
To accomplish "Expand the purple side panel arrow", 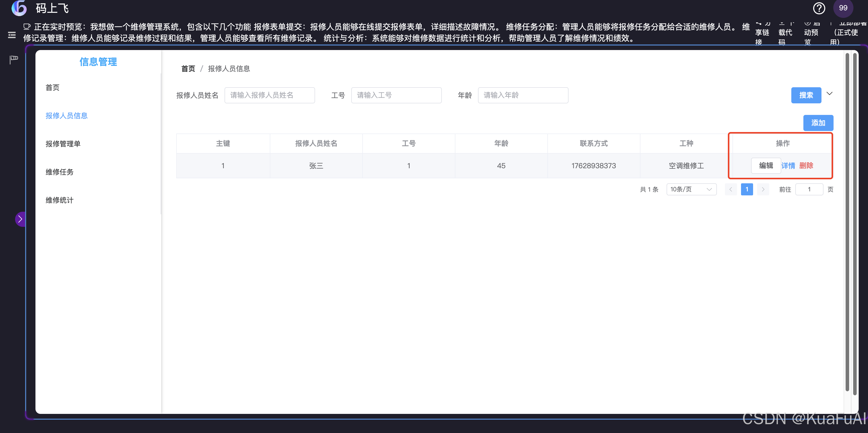I will [x=20, y=219].
